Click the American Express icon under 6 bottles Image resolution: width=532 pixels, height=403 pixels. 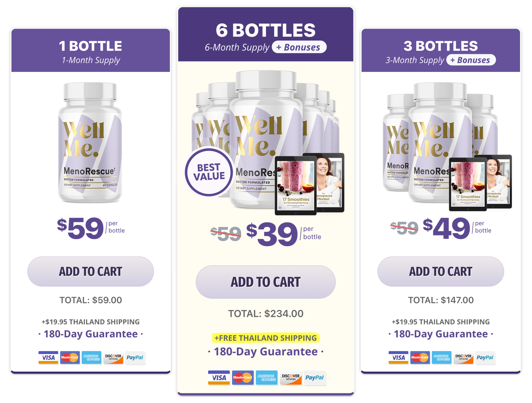pos(267,377)
